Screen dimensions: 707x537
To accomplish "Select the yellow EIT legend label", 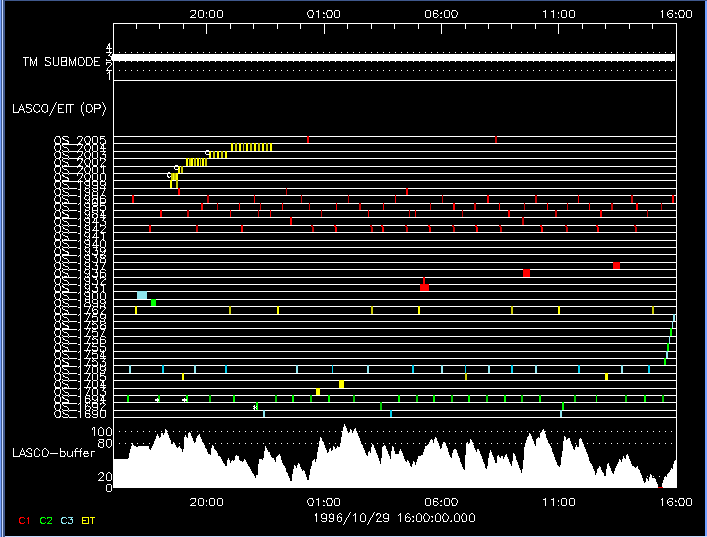I will pyautogui.click(x=88, y=521).
